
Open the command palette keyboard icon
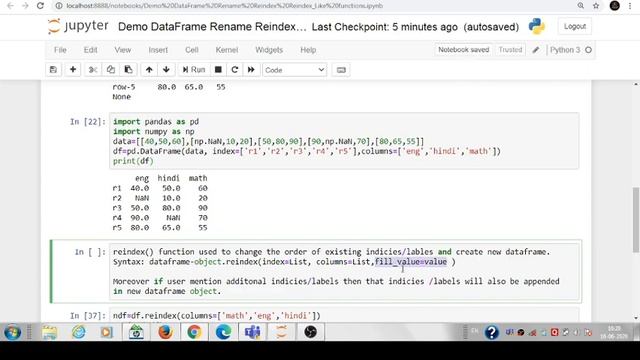(x=341, y=70)
